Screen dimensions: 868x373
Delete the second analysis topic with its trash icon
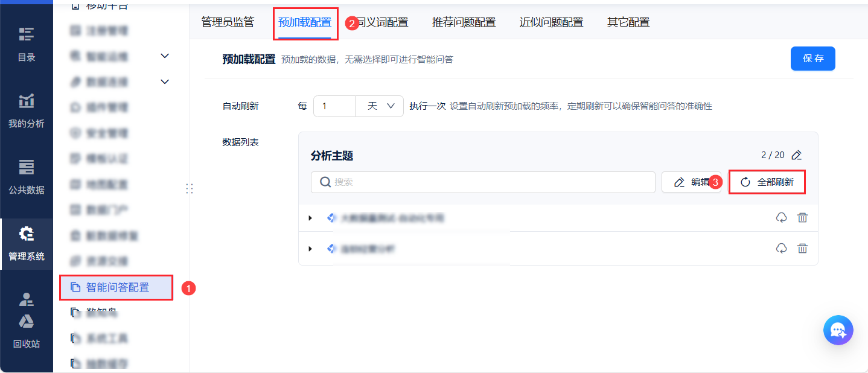802,248
